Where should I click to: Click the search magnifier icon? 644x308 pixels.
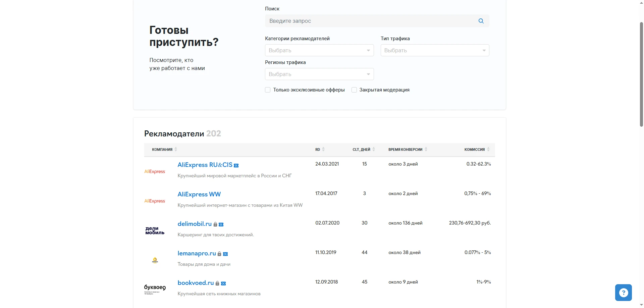(x=481, y=21)
